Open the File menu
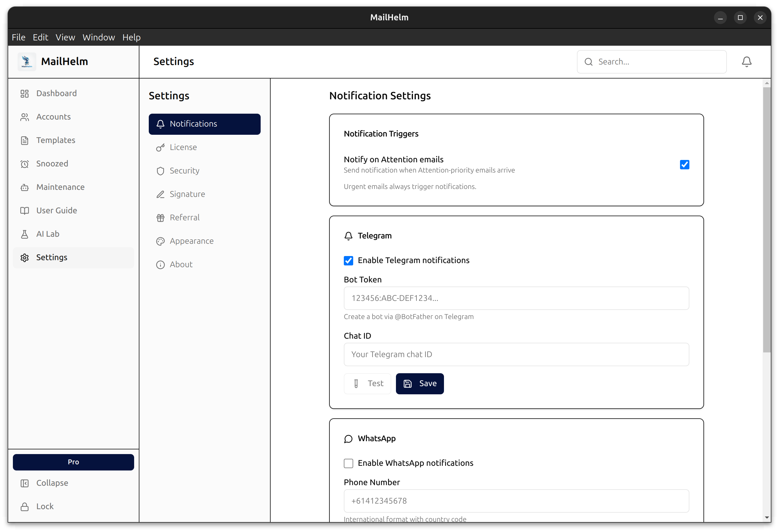The image size is (779, 532). [18, 37]
